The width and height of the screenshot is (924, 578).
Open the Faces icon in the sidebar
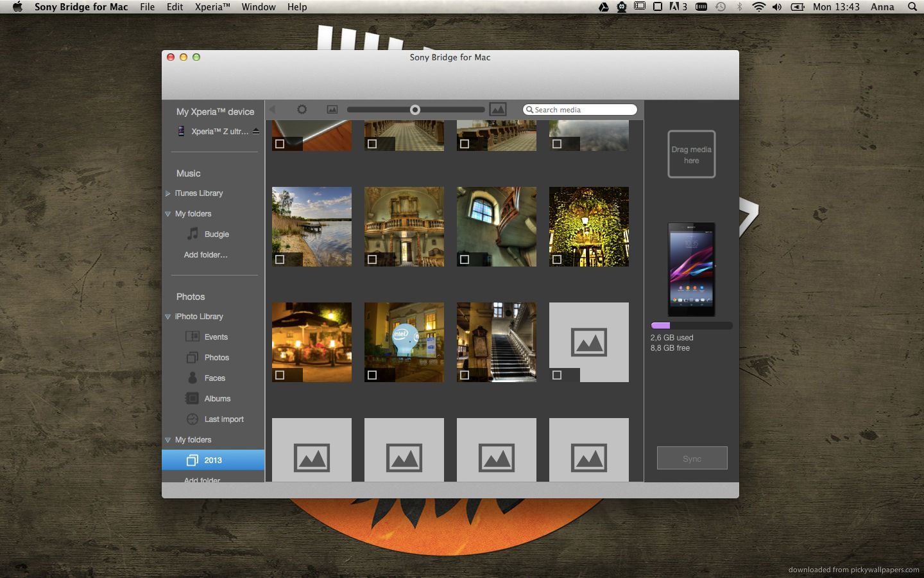(192, 378)
